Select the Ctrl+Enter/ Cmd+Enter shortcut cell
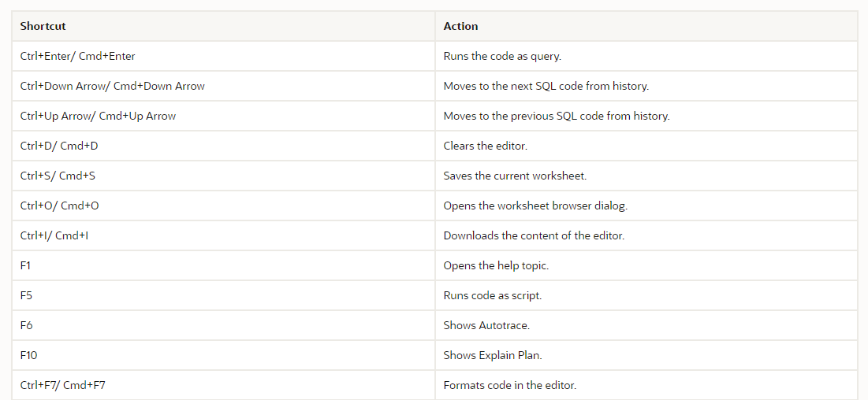This screenshot has height=400, width=868. (x=223, y=56)
